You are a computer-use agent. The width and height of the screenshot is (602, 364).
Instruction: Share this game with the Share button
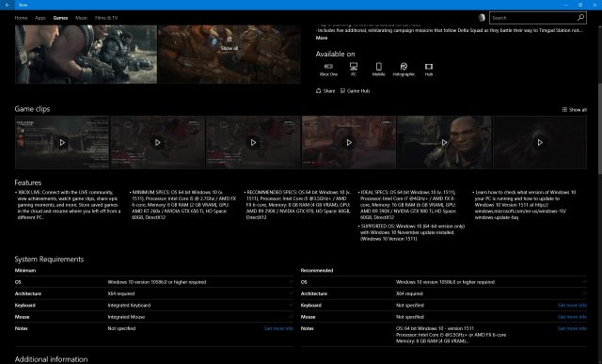pyautogui.click(x=325, y=91)
